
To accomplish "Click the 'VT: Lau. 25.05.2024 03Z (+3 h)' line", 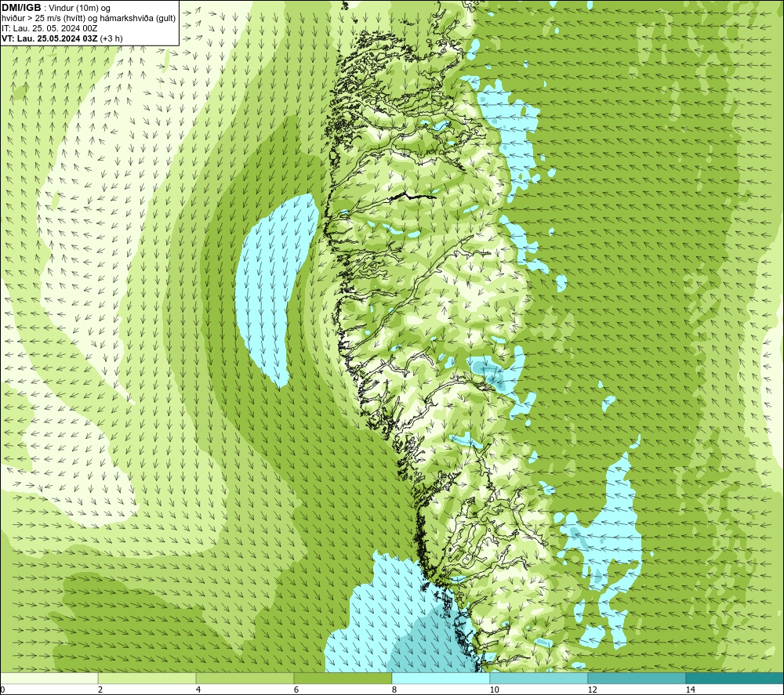I will [62, 38].
